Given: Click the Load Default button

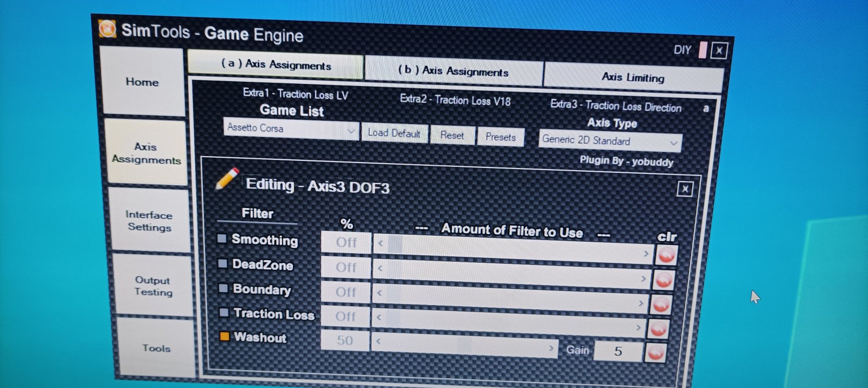Looking at the screenshot, I should tap(394, 133).
